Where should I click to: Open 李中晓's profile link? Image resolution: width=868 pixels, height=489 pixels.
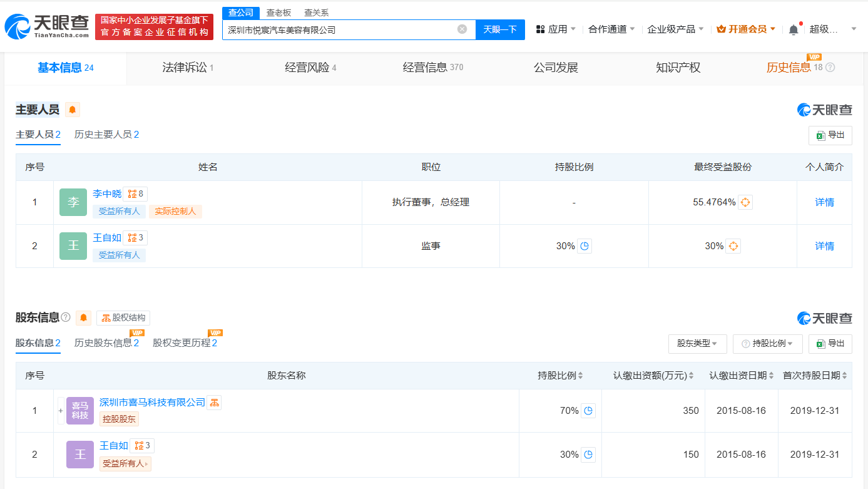(x=107, y=193)
